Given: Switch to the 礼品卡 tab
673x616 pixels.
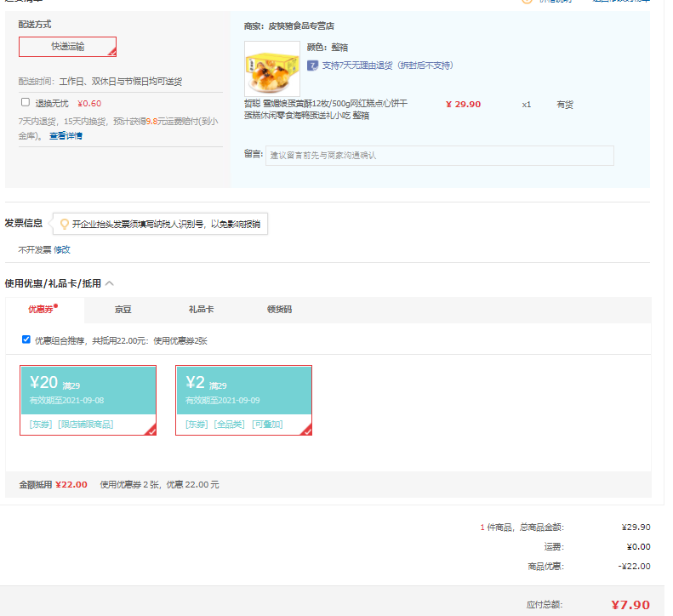Looking at the screenshot, I should point(201,310).
